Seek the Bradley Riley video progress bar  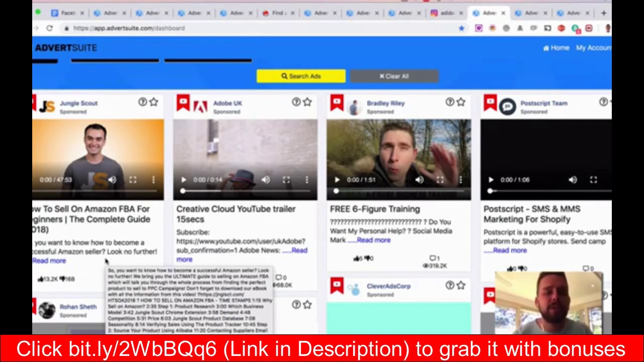click(399, 191)
